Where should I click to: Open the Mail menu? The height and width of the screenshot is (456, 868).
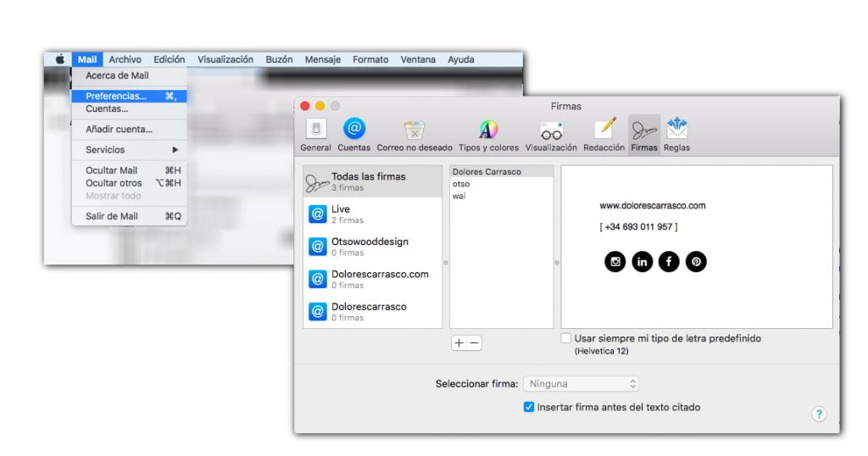(87, 59)
